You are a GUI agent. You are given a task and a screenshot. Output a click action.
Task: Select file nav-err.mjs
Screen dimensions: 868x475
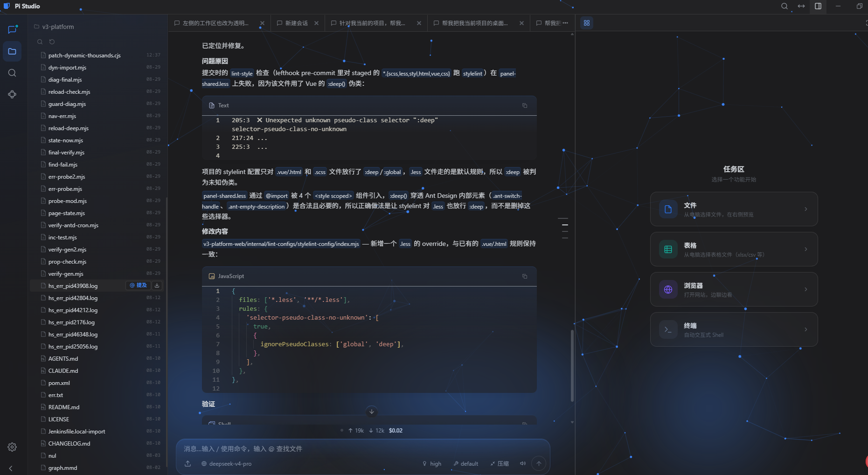tap(96, 116)
